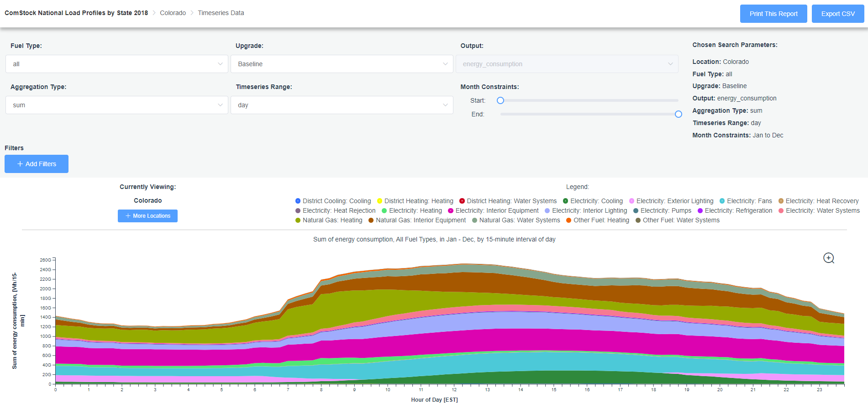Viewport: 868px width, 404px height.
Task: Go to Colorado breadcrumb
Action: point(173,13)
